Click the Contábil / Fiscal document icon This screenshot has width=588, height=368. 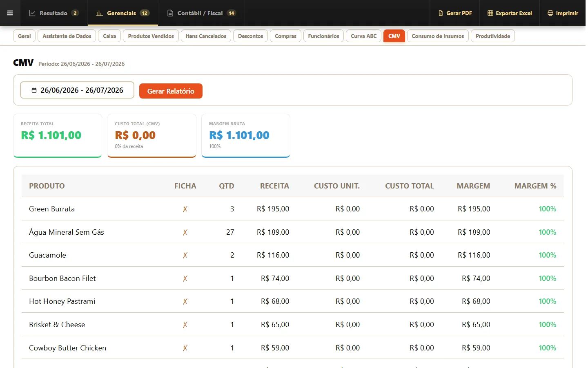[x=170, y=13]
